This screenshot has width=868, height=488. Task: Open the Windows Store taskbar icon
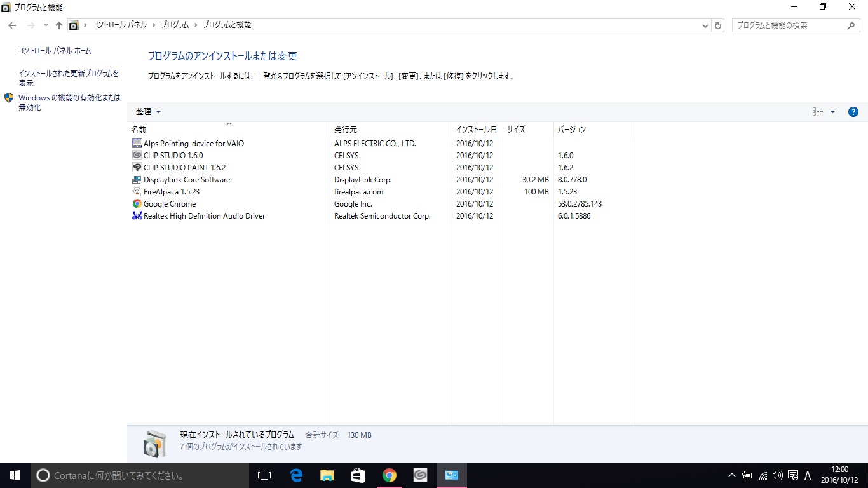point(358,475)
